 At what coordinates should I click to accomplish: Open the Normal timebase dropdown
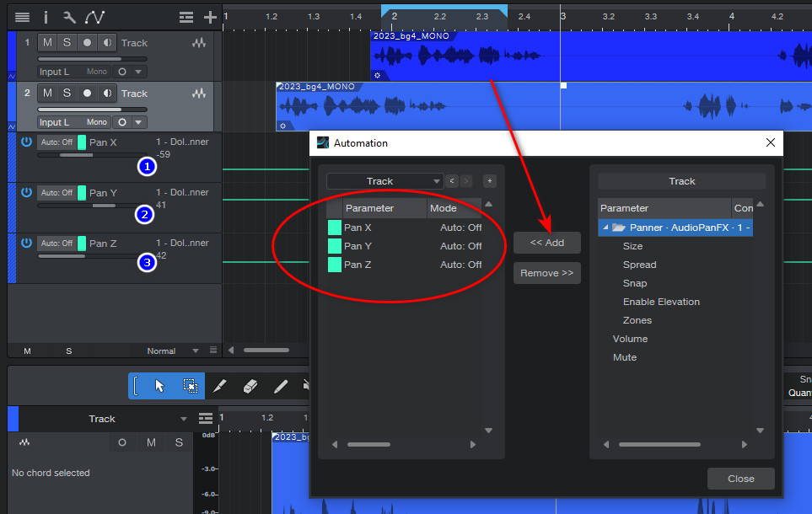pyautogui.click(x=196, y=351)
